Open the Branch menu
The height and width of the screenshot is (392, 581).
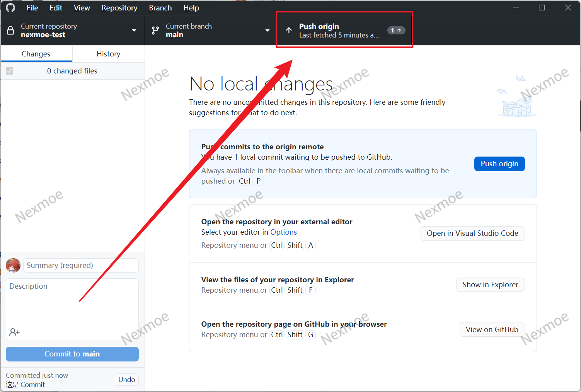pyautogui.click(x=160, y=8)
